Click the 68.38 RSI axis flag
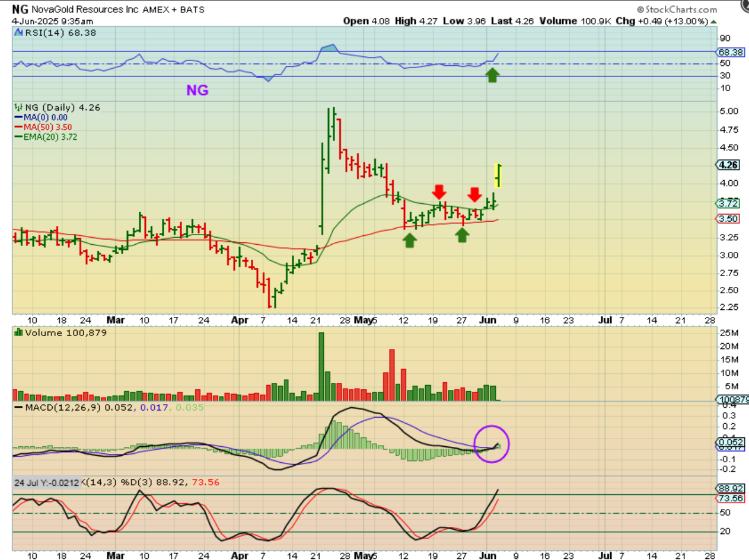 731,52
